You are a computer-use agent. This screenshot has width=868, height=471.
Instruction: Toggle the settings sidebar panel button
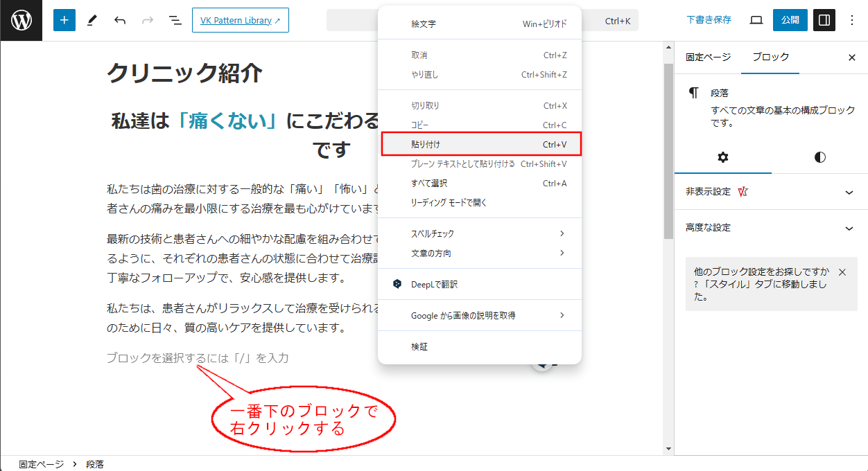click(824, 20)
